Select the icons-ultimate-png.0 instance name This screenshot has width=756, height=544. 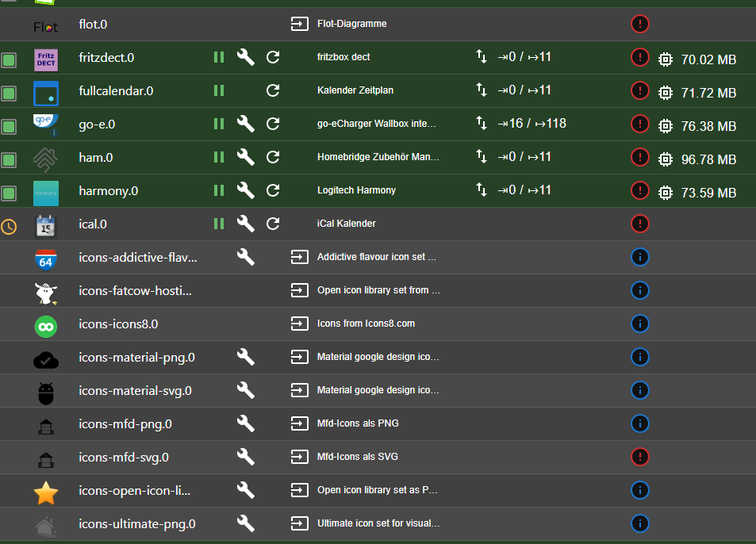click(137, 523)
